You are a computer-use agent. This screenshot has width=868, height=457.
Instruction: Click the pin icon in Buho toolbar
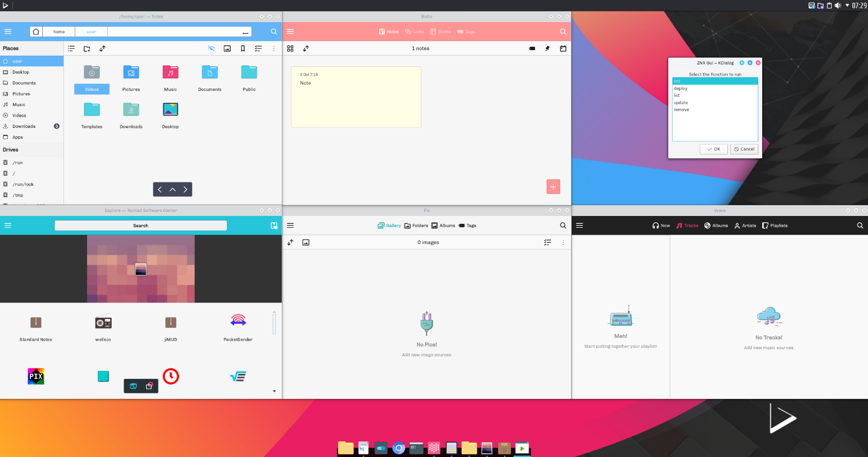click(547, 49)
